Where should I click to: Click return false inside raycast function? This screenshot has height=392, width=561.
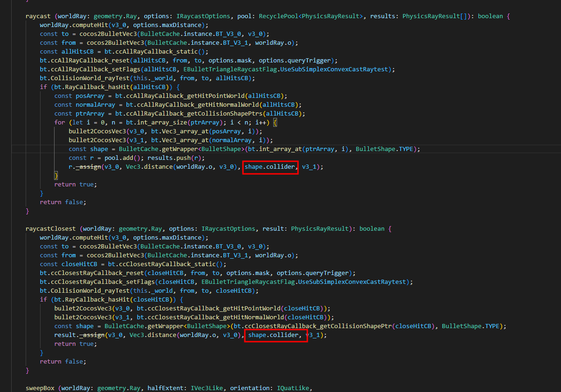[x=63, y=202]
